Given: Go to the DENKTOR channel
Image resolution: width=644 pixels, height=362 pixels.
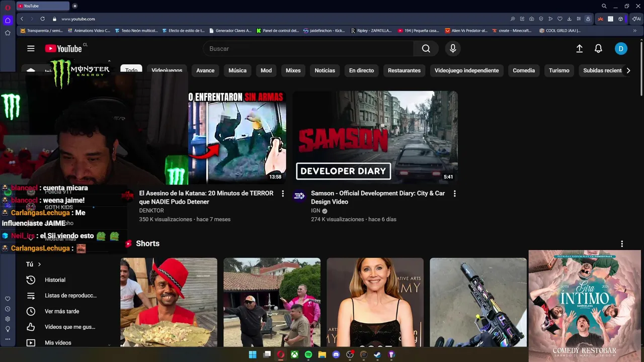Looking at the screenshot, I should point(151,211).
